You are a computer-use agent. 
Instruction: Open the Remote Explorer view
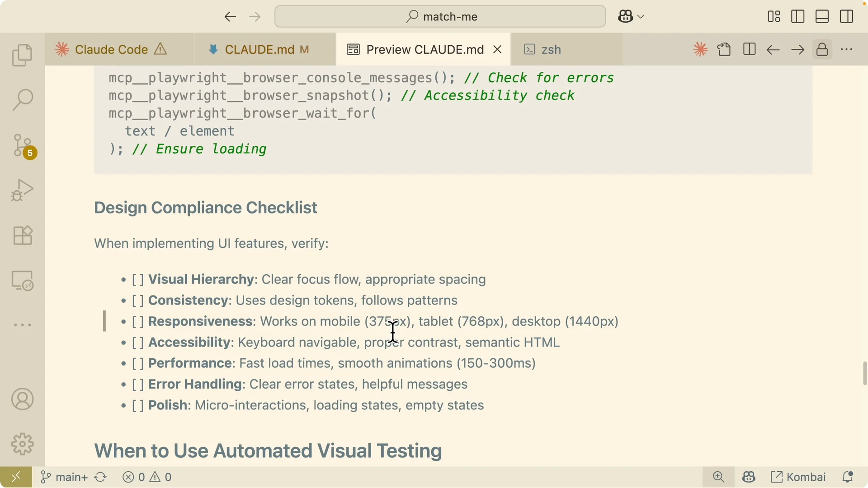pyautogui.click(x=22, y=281)
